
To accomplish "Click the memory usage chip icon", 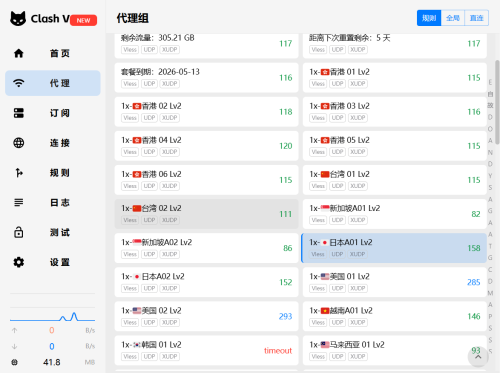I will click(14, 362).
